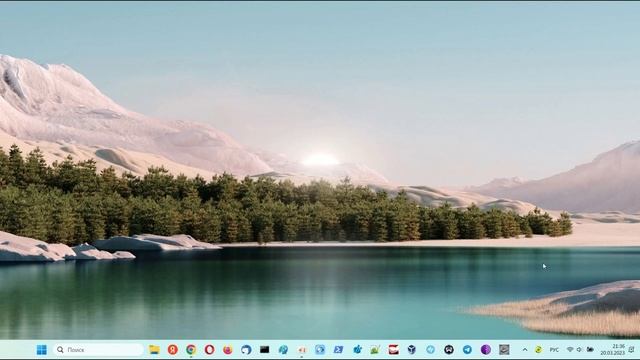The width and height of the screenshot is (640, 360).
Task: Launch the purple sphere taskbar app
Action: [x=486, y=350]
